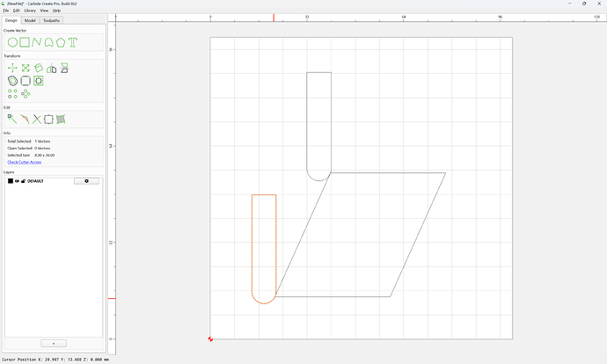
Task: Click the Open Selected 0 Vectors text
Action: click(x=29, y=149)
